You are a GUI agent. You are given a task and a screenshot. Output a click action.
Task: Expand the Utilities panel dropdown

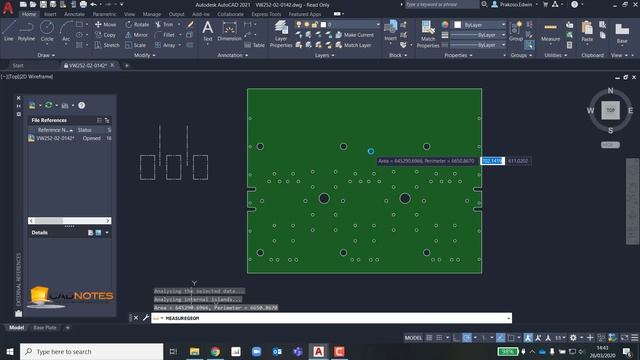click(x=555, y=55)
